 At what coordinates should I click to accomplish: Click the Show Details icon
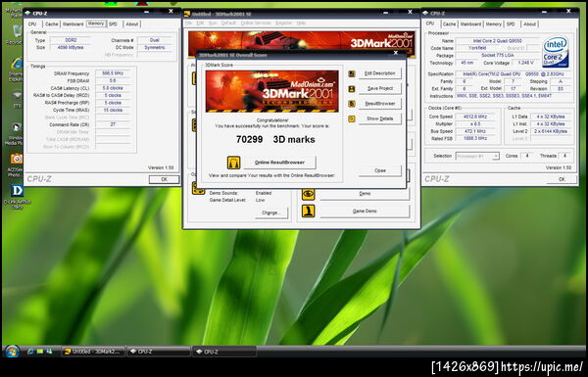(x=352, y=118)
